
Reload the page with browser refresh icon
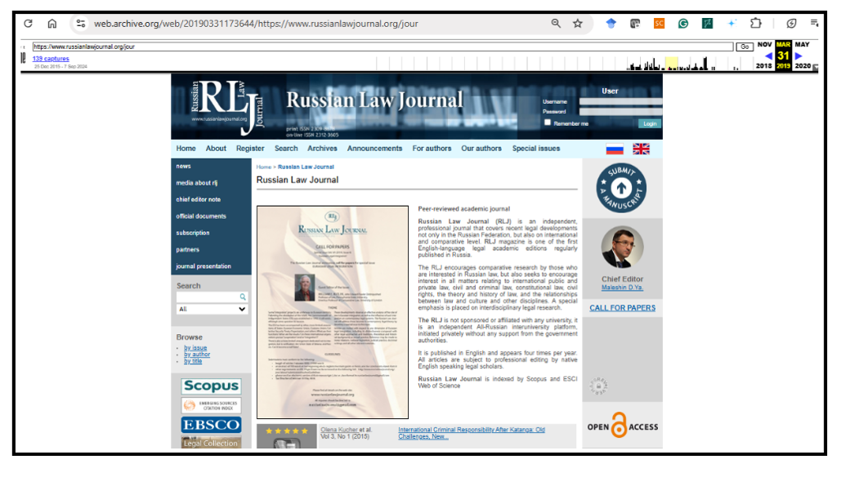pos(28,24)
